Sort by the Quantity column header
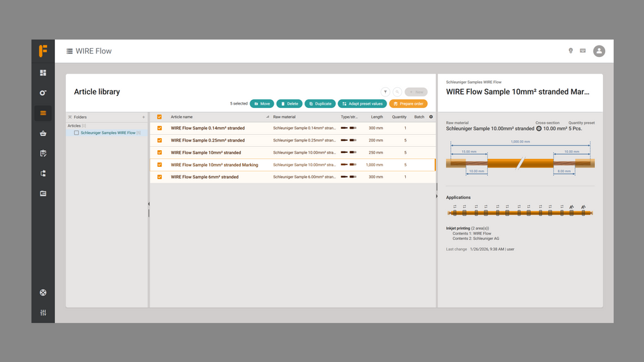 [398, 117]
